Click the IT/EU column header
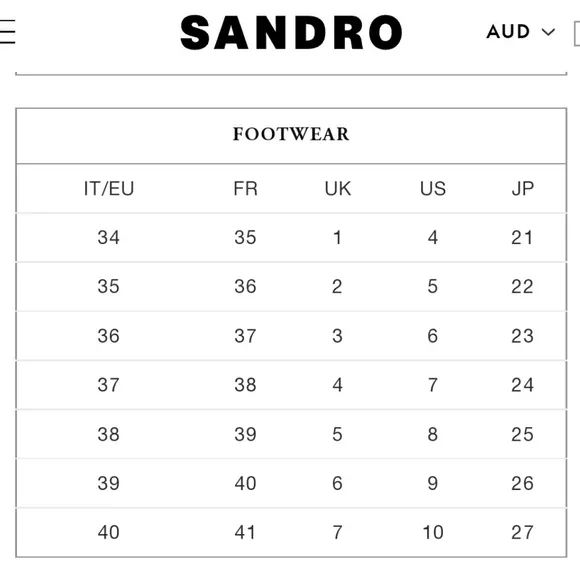This screenshot has width=580, height=580. tap(109, 189)
